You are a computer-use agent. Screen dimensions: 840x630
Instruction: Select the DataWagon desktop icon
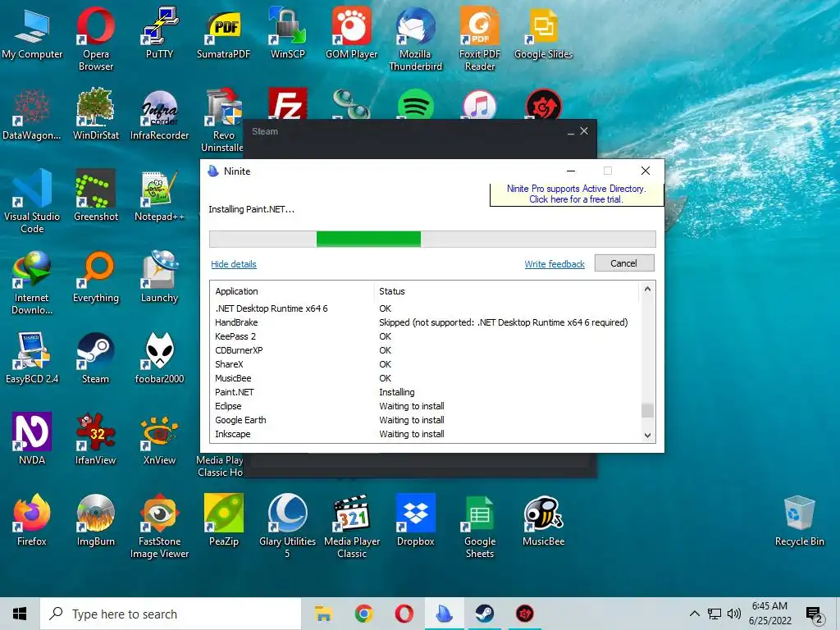(x=32, y=115)
